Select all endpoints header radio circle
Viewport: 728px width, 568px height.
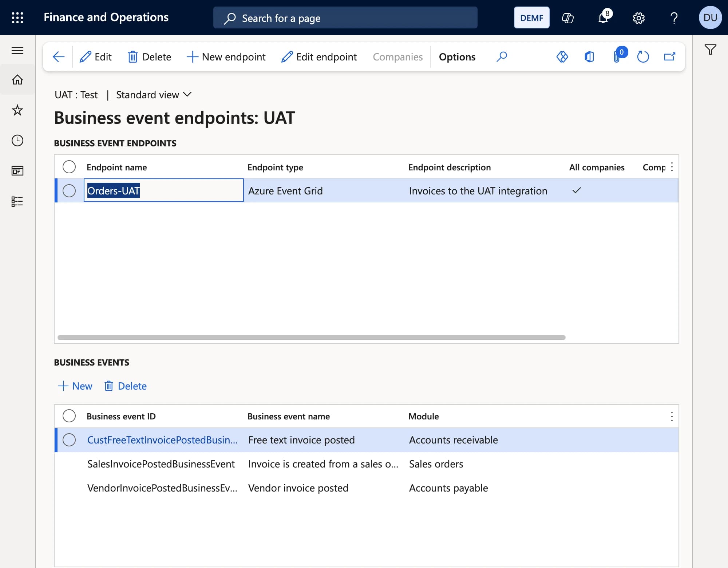[69, 167]
